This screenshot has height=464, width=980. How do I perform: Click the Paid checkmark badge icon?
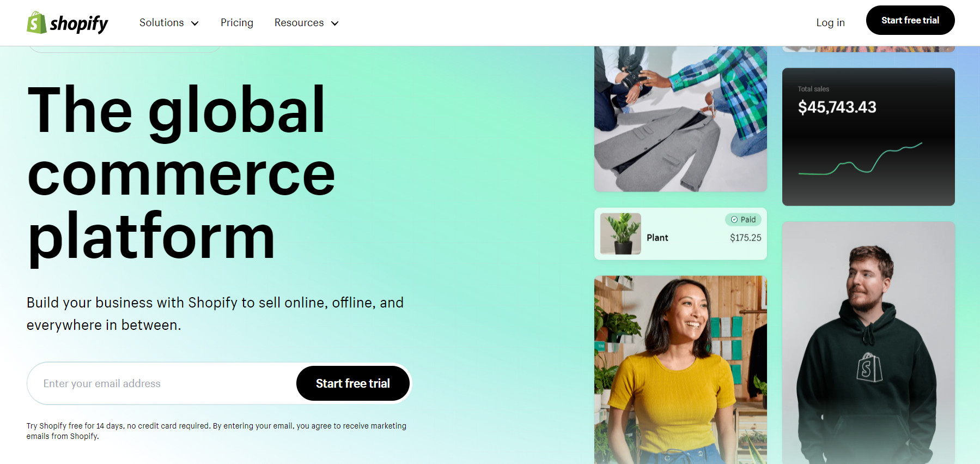(734, 219)
